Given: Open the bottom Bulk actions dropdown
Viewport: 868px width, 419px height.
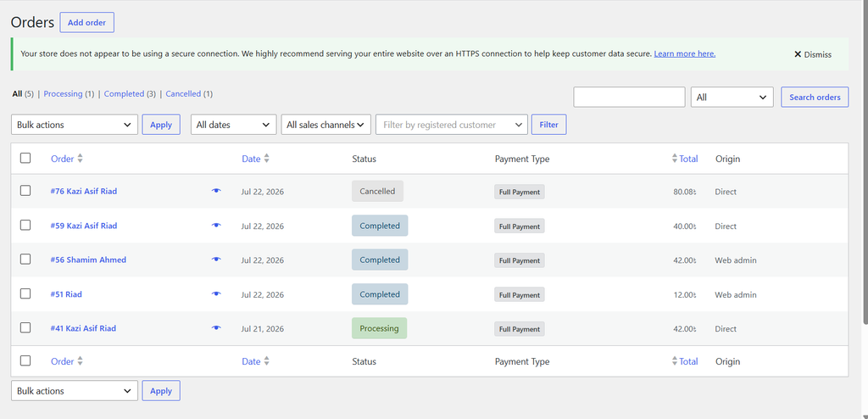Looking at the screenshot, I should coord(75,391).
